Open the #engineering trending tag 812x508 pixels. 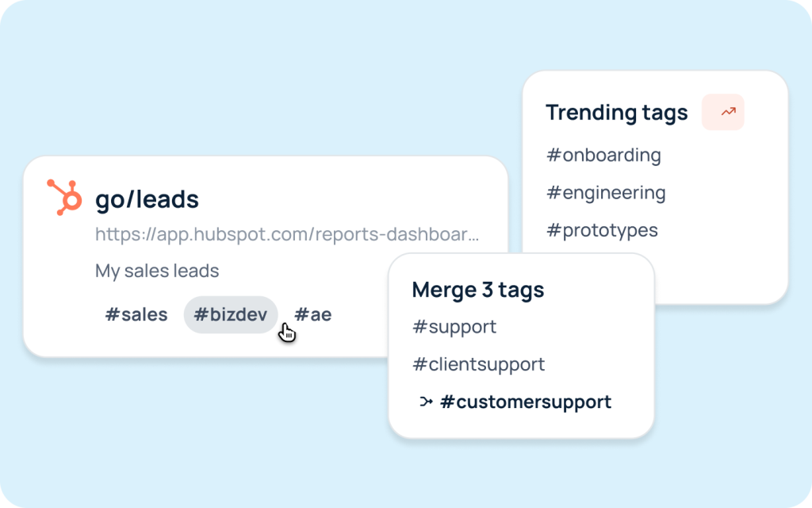606,193
